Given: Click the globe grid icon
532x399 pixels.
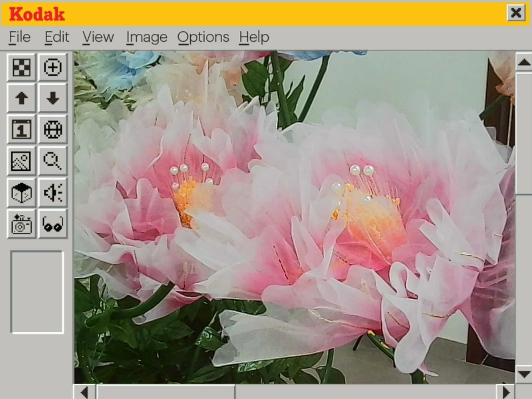Looking at the screenshot, I should click(x=53, y=130).
